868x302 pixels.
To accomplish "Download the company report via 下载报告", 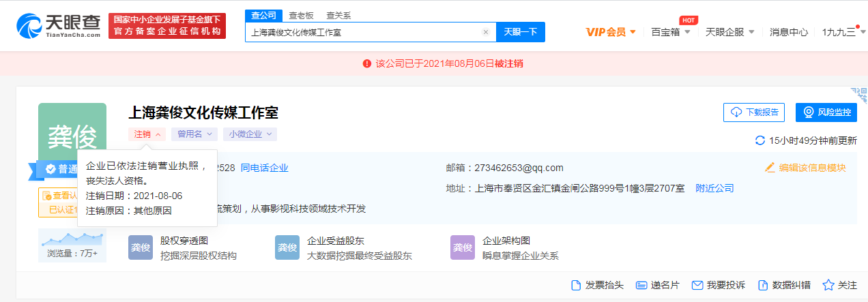I will (754, 112).
